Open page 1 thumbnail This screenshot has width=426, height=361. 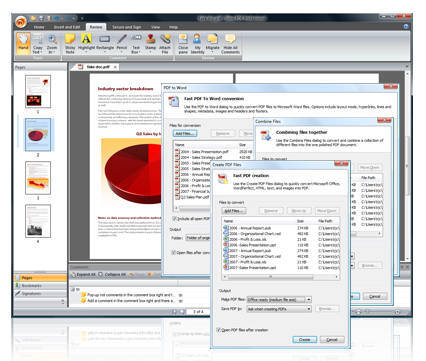click(38, 91)
